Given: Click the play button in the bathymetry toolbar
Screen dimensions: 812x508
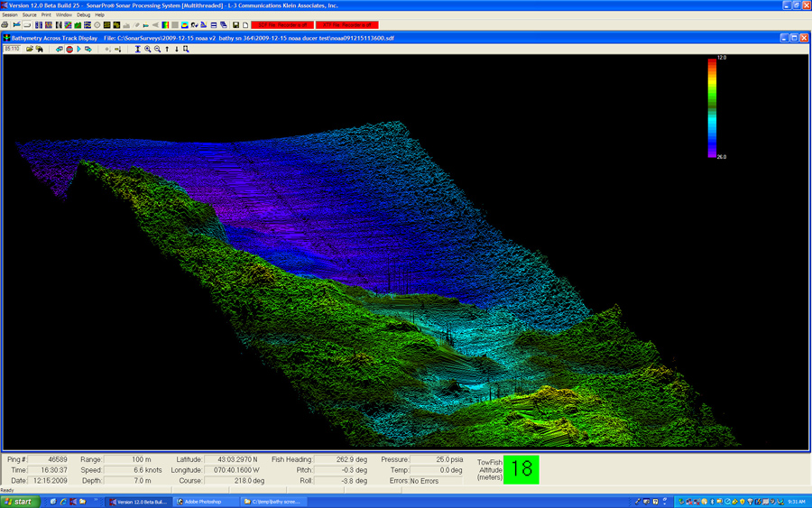Looking at the screenshot, I should point(78,50).
